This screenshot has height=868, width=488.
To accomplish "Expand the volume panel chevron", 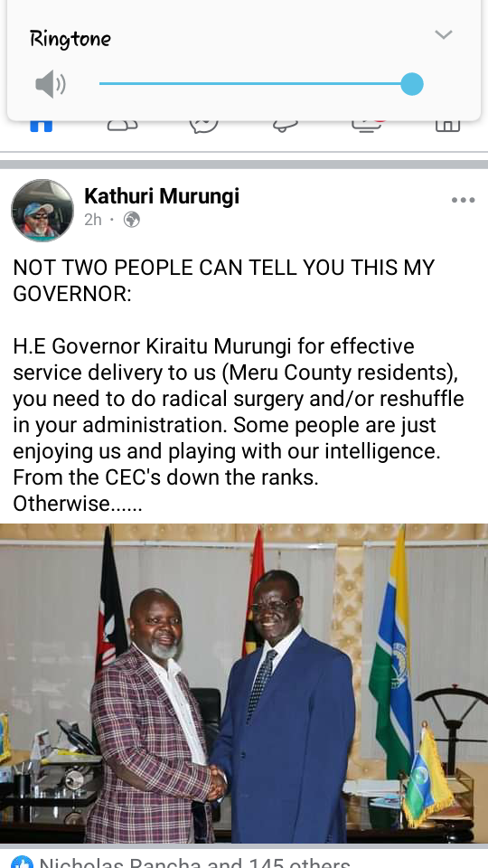I will pyautogui.click(x=443, y=35).
